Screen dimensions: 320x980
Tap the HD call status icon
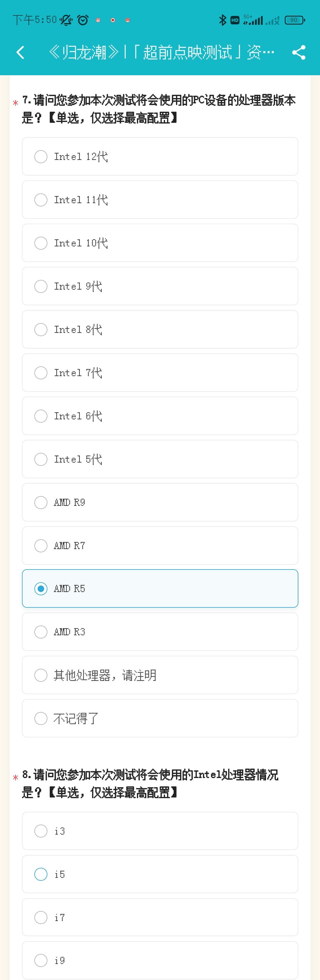[235, 20]
